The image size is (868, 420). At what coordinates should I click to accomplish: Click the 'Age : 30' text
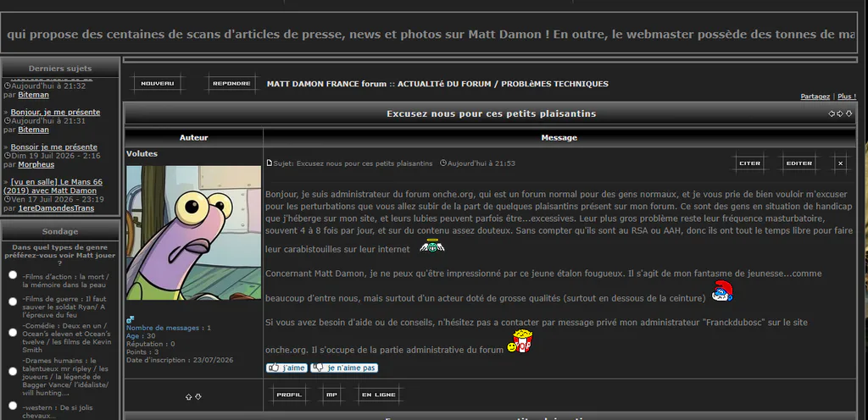click(x=141, y=336)
